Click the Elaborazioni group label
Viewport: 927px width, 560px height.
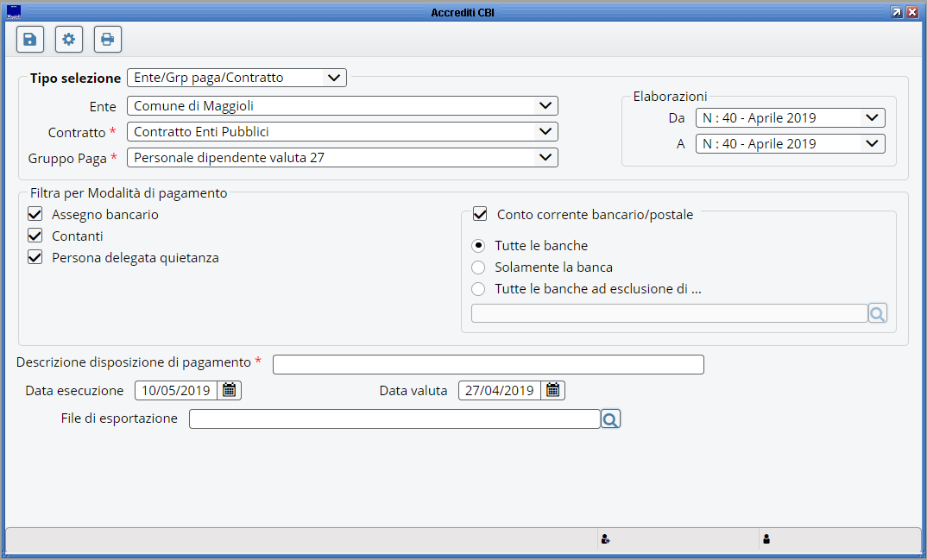(x=670, y=97)
